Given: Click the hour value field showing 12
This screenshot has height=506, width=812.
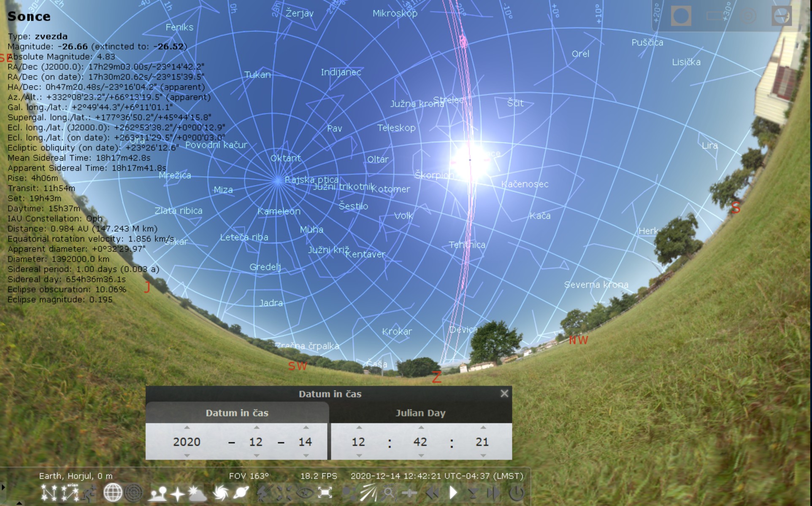Looking at the screenshot, I should point(358,442).
